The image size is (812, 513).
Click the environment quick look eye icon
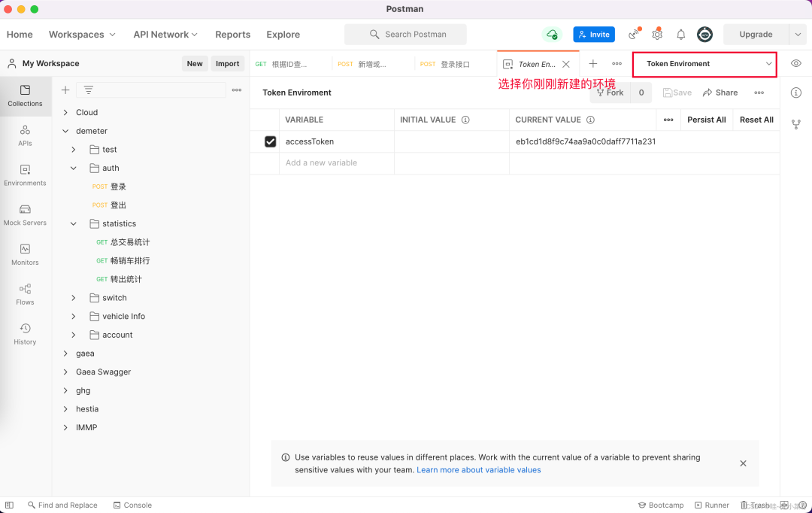click(796, 63)
